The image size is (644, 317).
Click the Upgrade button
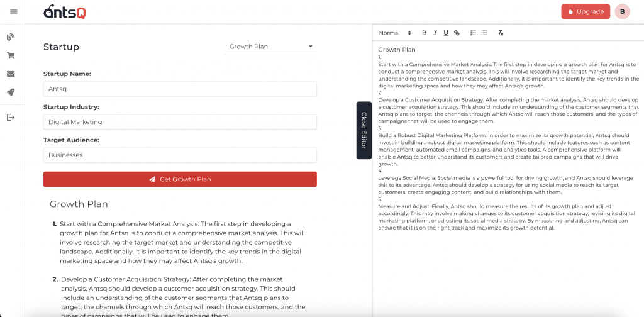(x=586, y=11)
